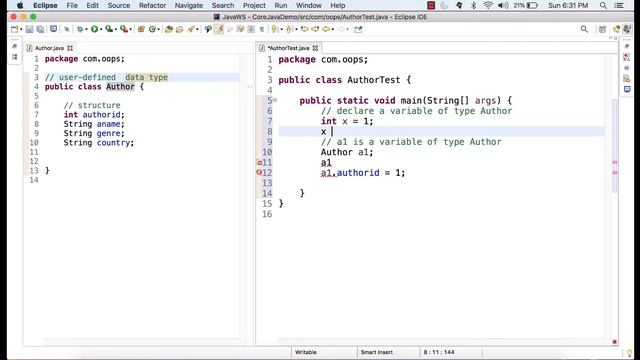Image resolution: width=640 pixels, height=360 pixels.
Task: Open the macOS Spotlight search
Action: pyautogui.click(x=603, y=6)
